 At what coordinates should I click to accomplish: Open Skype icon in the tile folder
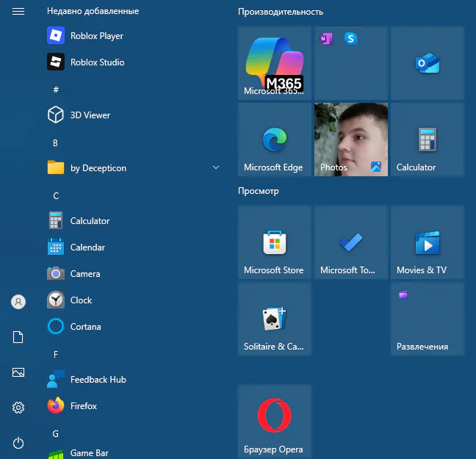[x=351, y=38]
